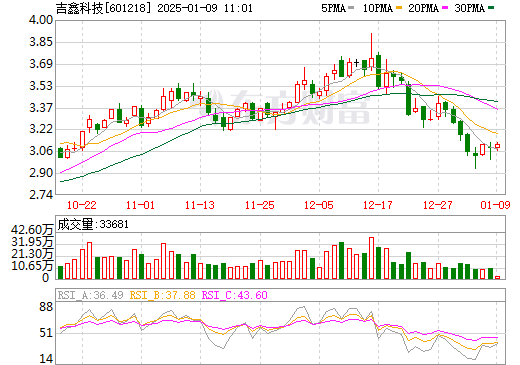This screenshot has width=520, height=365.
Task: Click the 88 level on the RSI axis
Action: coord(46,307)
